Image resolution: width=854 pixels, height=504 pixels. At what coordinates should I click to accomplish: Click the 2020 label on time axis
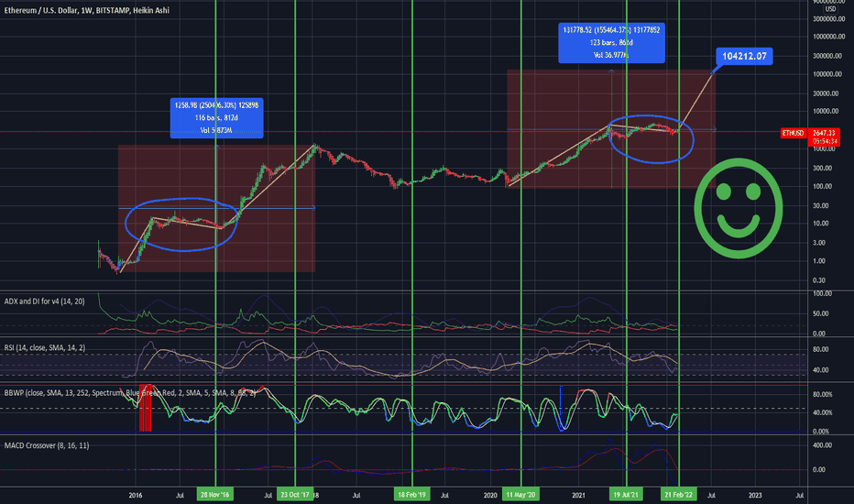(x=490, y=495)
